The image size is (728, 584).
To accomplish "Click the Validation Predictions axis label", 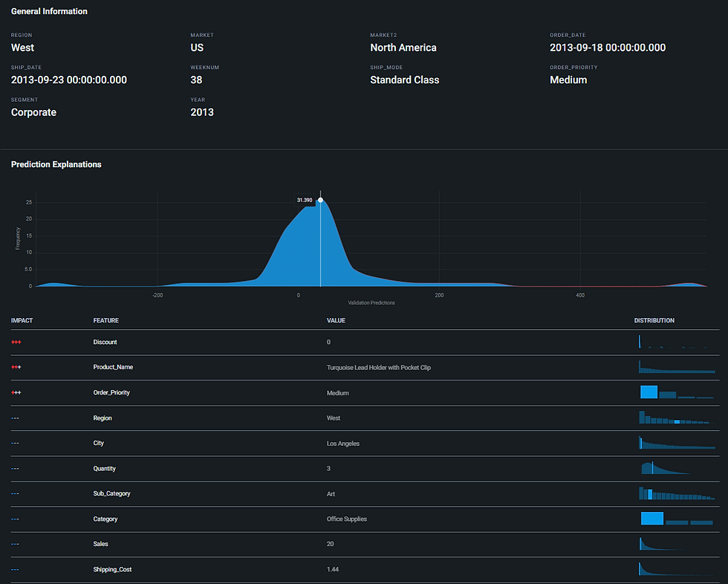I will pos(371,303).
